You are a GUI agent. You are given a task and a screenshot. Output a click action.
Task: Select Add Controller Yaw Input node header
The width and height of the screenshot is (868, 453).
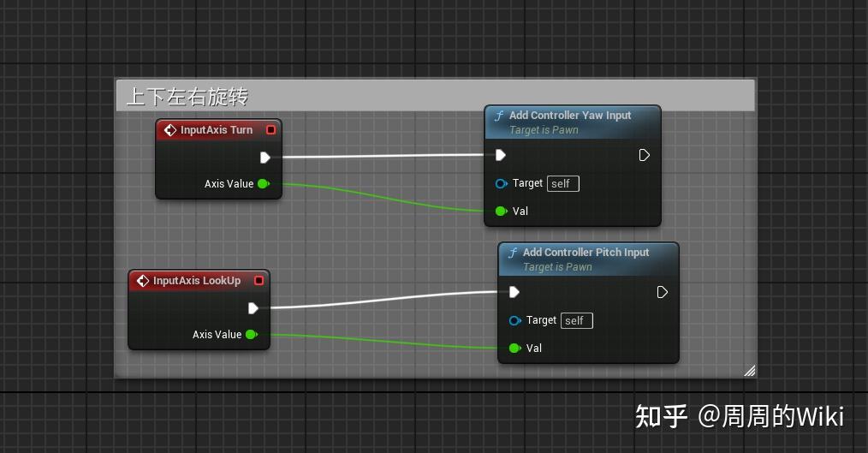pyautogui.click(x=573, y=122)
